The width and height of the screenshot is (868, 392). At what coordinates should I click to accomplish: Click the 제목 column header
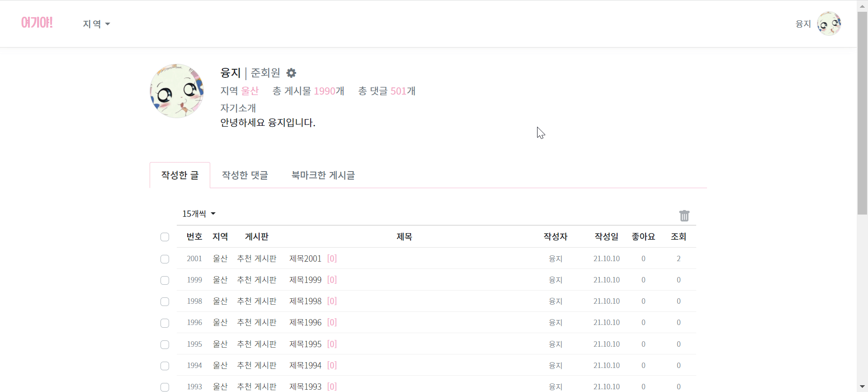tap(404, 237)
